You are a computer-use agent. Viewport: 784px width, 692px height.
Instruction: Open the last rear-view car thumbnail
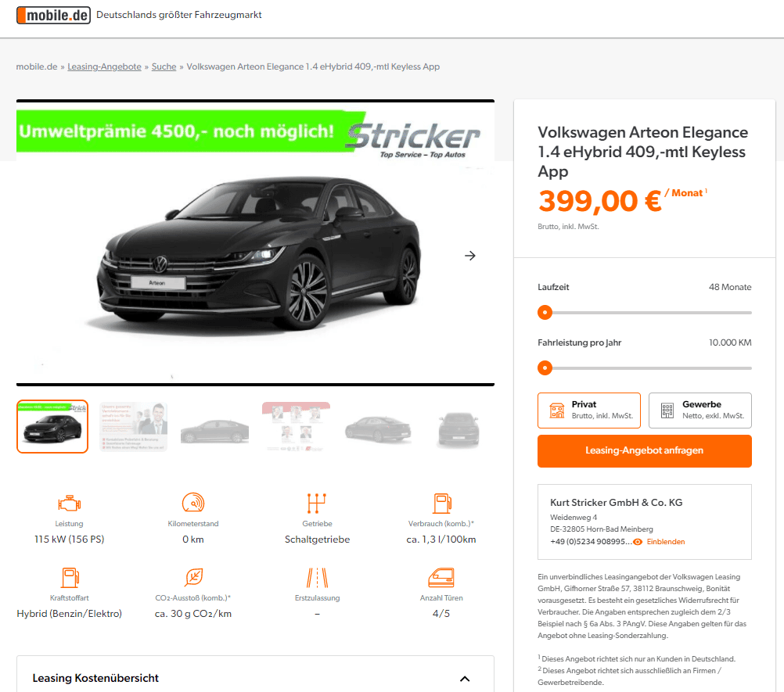(x=459, y=427)
